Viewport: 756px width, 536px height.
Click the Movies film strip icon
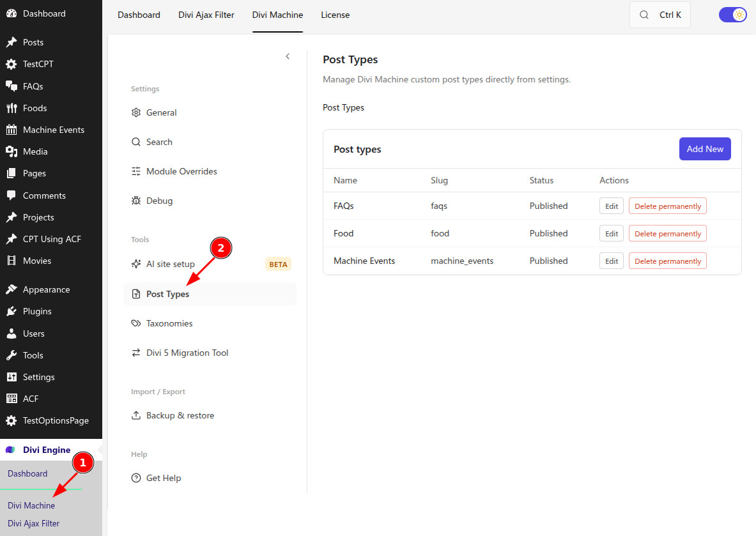[x=11, y=261]
